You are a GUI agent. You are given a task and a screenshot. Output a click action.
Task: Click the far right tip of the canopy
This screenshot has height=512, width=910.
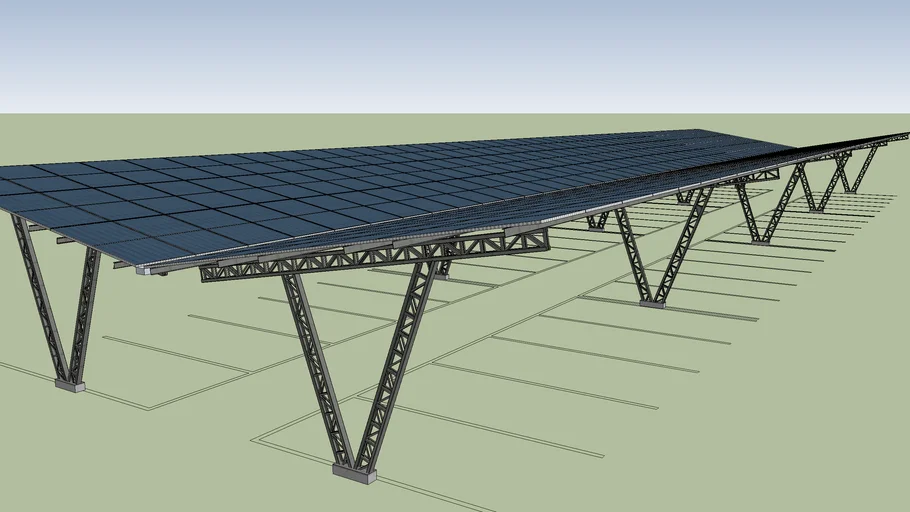(x=903, y=135)
